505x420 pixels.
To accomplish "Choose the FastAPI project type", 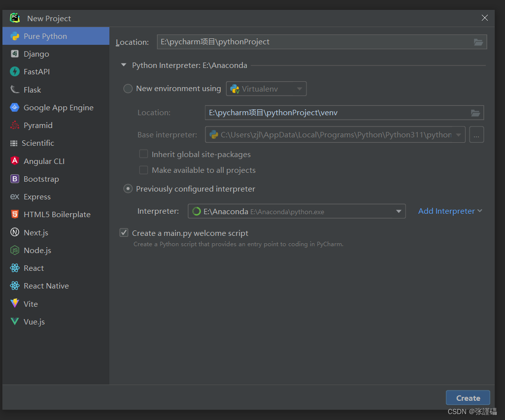I will point(56,71).
